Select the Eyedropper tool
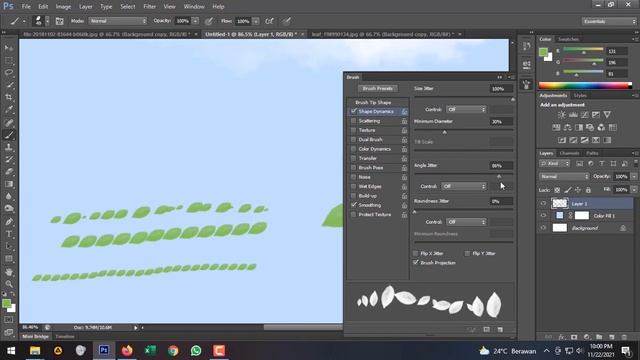This screenshot has width=640, height=360. (9, 109)
